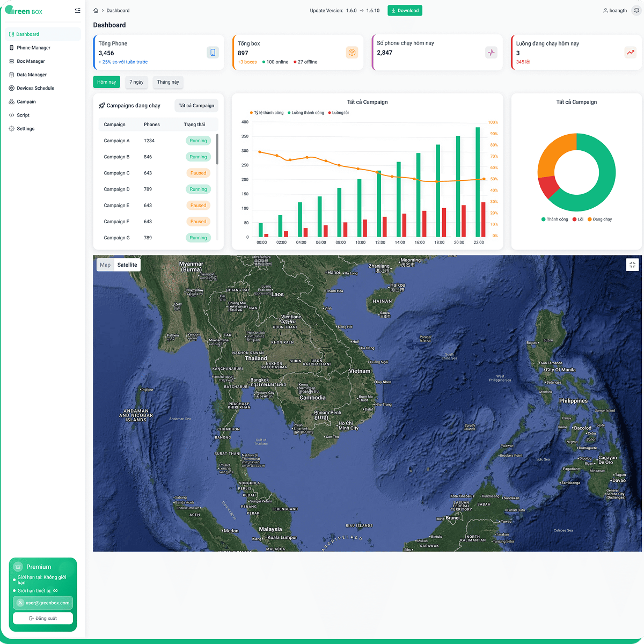The height and width of the screenshot is (644, 644).
Task: Toggle the Tỷ lệ thành công legend
Action: pyautogui.click(x=267, y=113)
